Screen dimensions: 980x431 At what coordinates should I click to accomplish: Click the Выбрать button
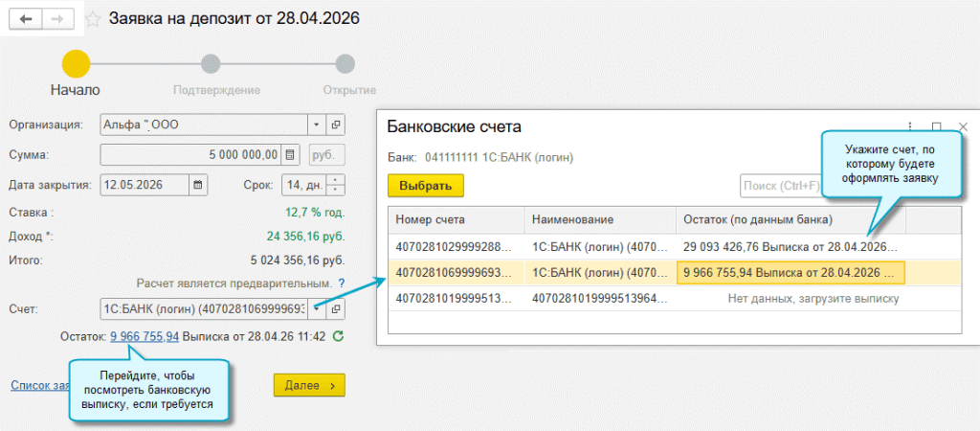[x=426, y=186]
